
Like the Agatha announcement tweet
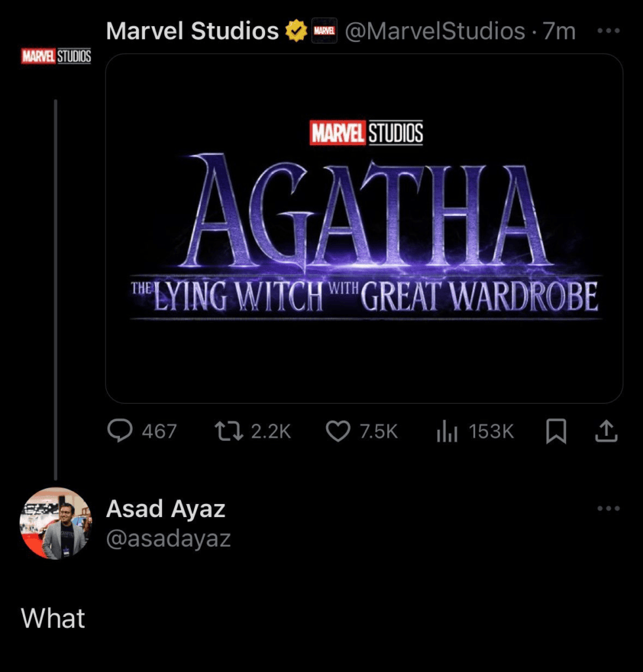coord(337,431)
